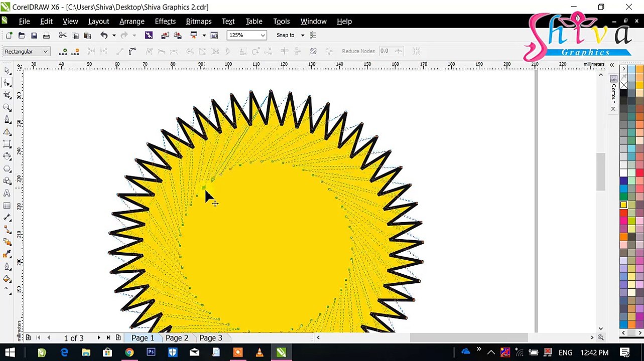Select the Freehand tool
Screen dimensions: 644x361
(x=7, y=119)
